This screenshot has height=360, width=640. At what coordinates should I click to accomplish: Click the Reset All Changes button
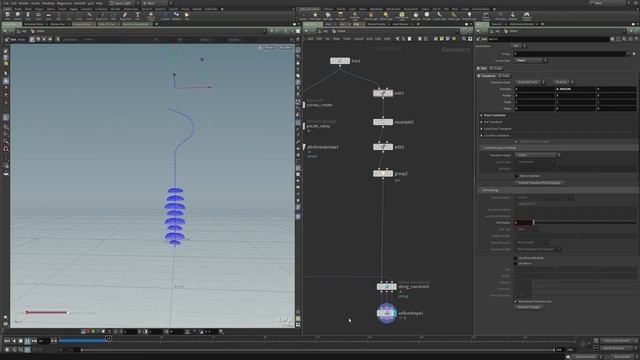(529, 307)
